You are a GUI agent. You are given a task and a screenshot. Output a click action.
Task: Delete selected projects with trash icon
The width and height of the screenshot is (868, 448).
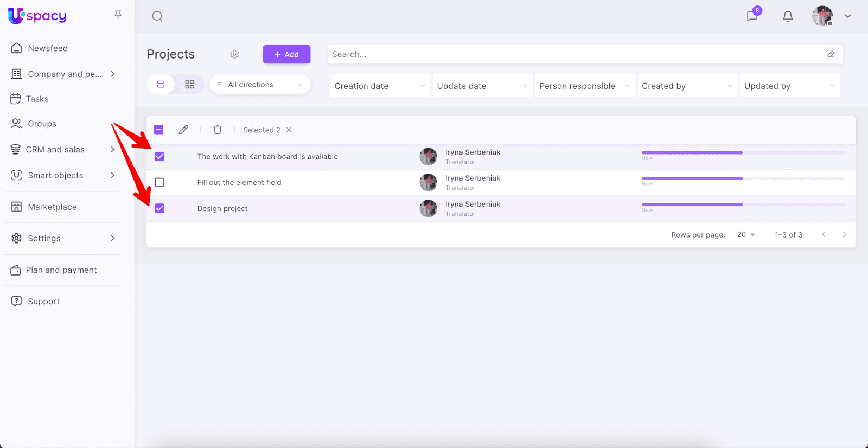(218, 130)
